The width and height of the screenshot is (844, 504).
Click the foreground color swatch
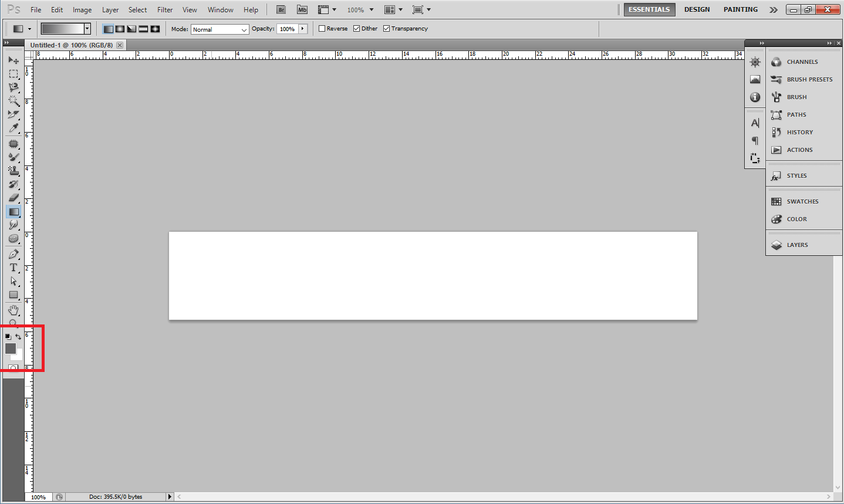point(10,348)
